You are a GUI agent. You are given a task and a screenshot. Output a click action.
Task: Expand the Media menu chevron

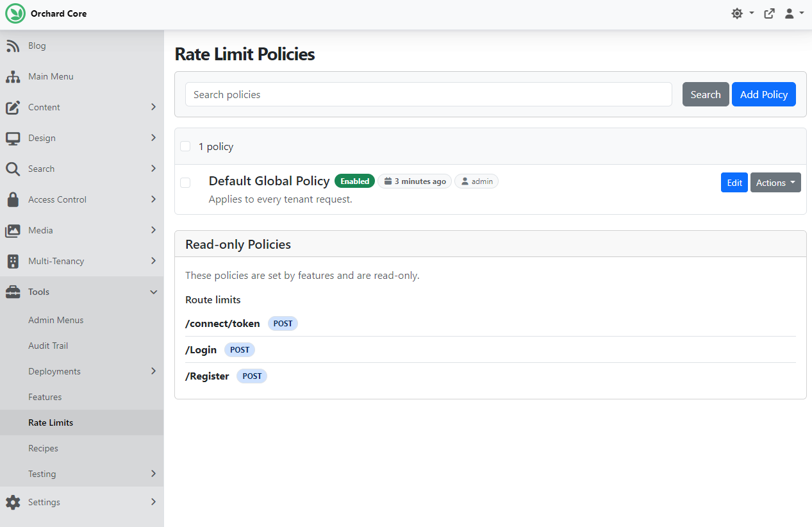[x=153, y=230]
